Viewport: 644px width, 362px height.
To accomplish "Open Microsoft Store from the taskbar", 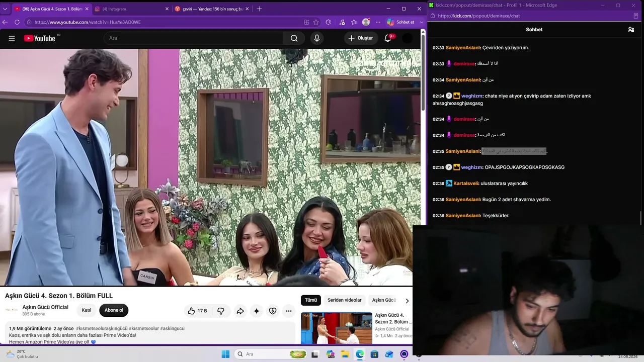I will pyautogui.click(x=374, y=354).
